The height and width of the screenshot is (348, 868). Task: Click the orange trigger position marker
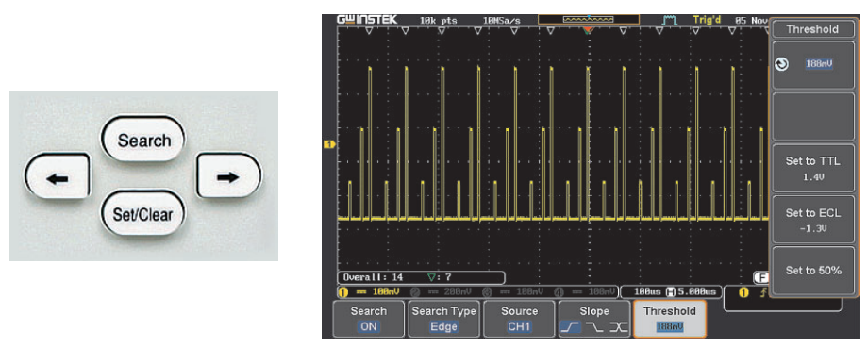point(588,30)
